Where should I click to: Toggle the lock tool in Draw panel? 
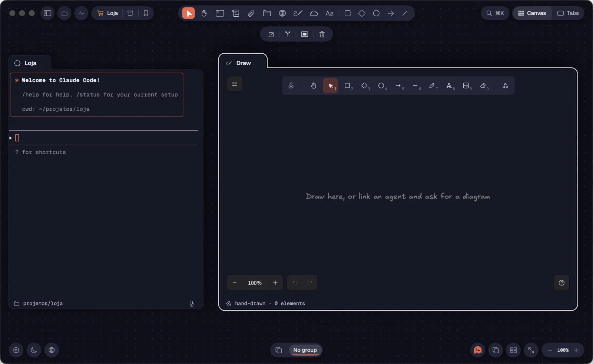pos(291,86)
